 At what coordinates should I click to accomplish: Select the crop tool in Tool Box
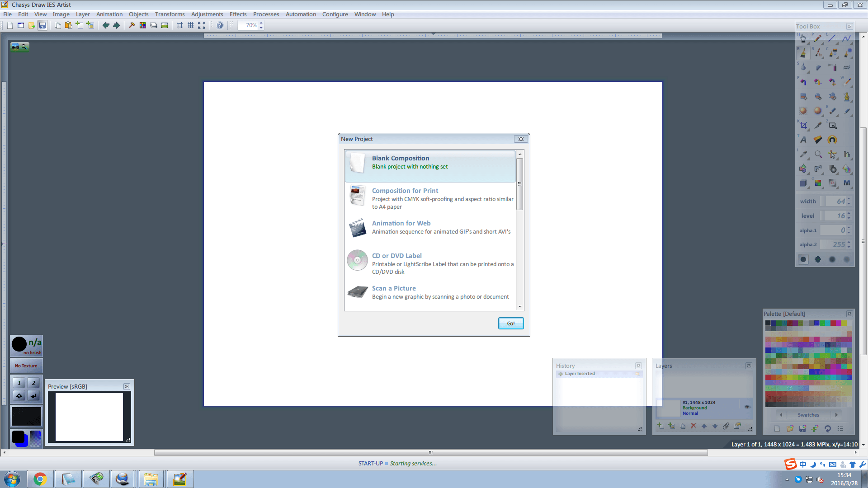point(803,126)
